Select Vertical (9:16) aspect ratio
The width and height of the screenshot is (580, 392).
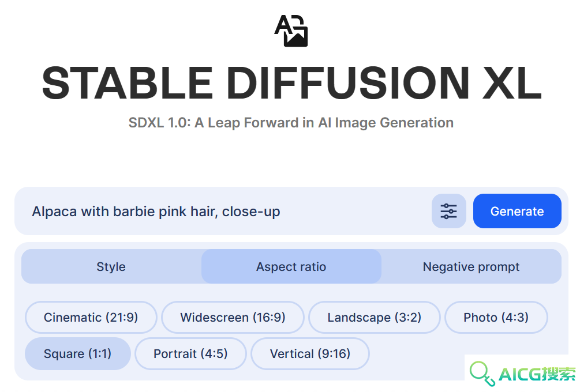point(310,353)
